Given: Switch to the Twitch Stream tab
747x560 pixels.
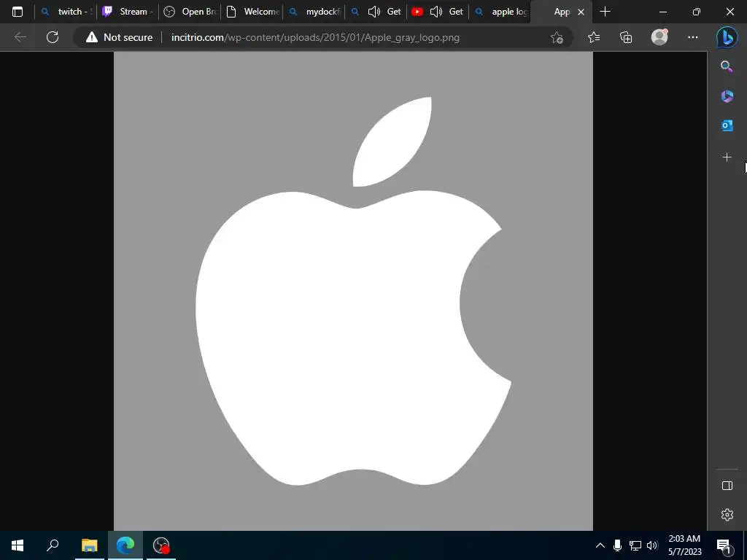Looking at the screenshot, I should click(x=128, y=12).
